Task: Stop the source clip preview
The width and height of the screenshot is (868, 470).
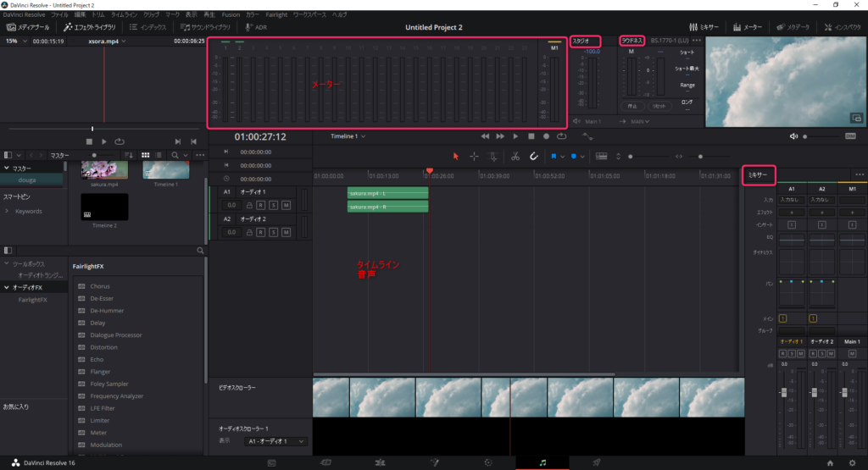Action: pos(89,141)
